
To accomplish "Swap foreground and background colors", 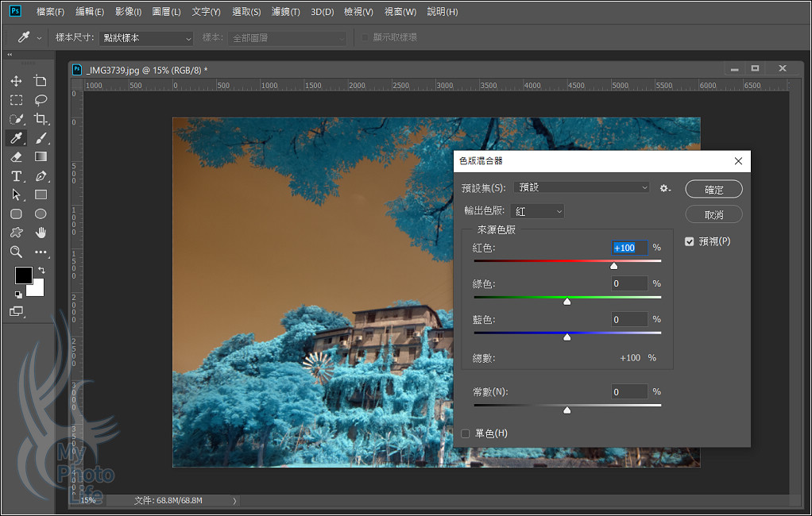I will (x=41, y=271).
